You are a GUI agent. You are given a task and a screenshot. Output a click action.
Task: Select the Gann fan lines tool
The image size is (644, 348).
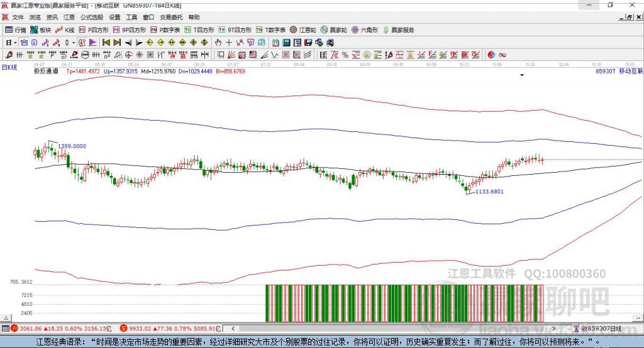[x=231, y=55]
